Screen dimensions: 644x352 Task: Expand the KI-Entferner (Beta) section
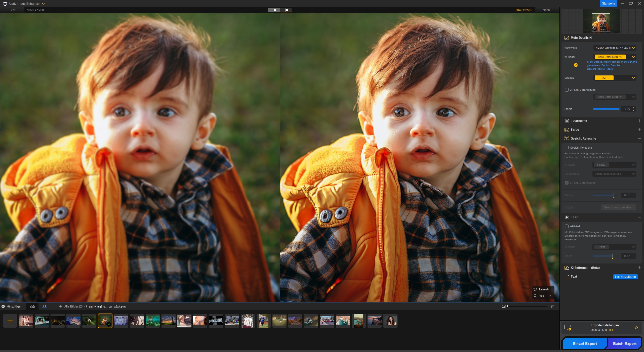pos(639,268)
